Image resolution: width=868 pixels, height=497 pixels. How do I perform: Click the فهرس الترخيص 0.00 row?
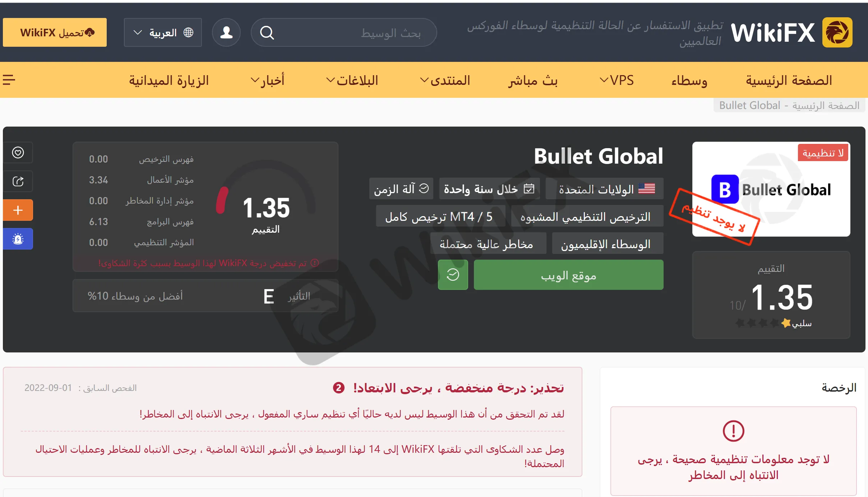pyautogui.click(x=141, y=159)
